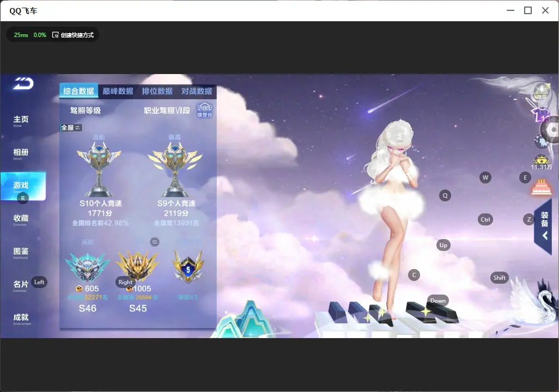
Task: Click the Down key overlay button
Action: pyautogui.click(x=438, y=301)
